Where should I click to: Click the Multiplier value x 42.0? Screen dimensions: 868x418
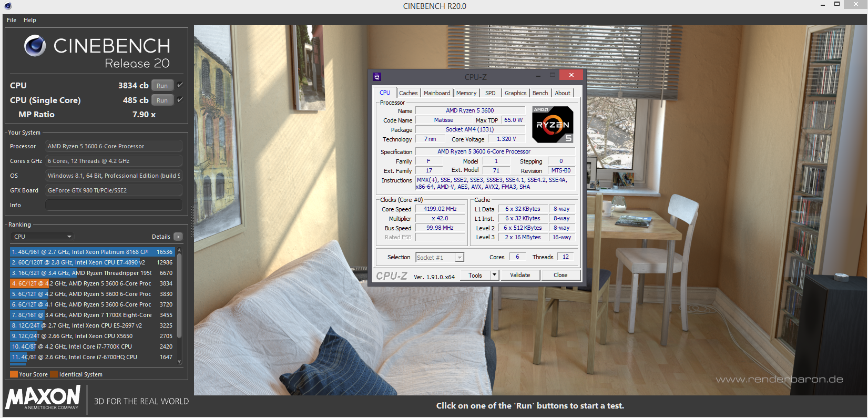[440, 218]
